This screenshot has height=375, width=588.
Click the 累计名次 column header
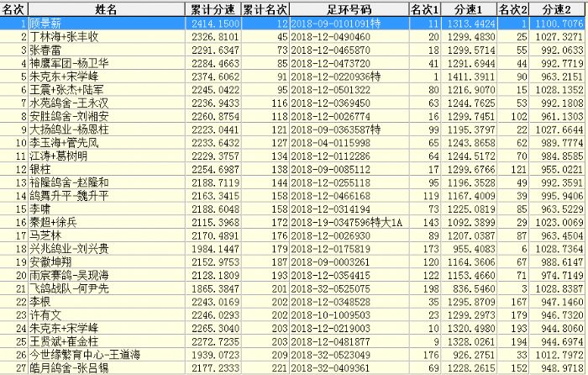click(265, 8)
